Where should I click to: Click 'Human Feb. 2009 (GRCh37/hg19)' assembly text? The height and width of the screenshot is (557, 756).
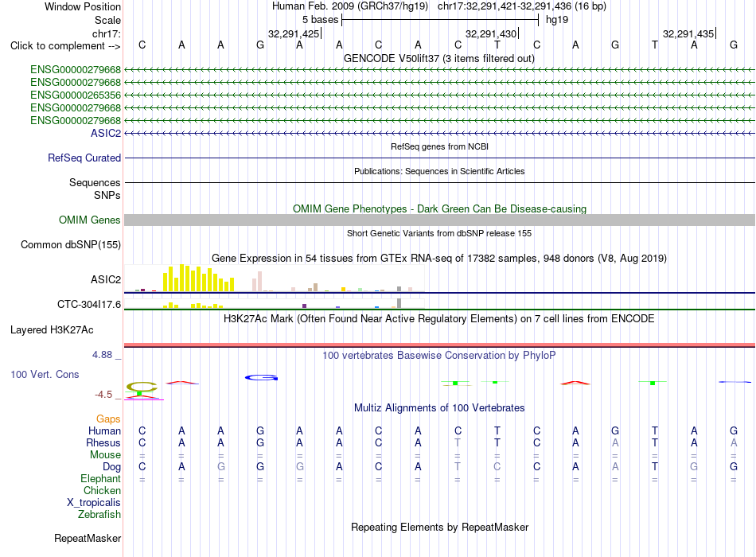point(350,6)
